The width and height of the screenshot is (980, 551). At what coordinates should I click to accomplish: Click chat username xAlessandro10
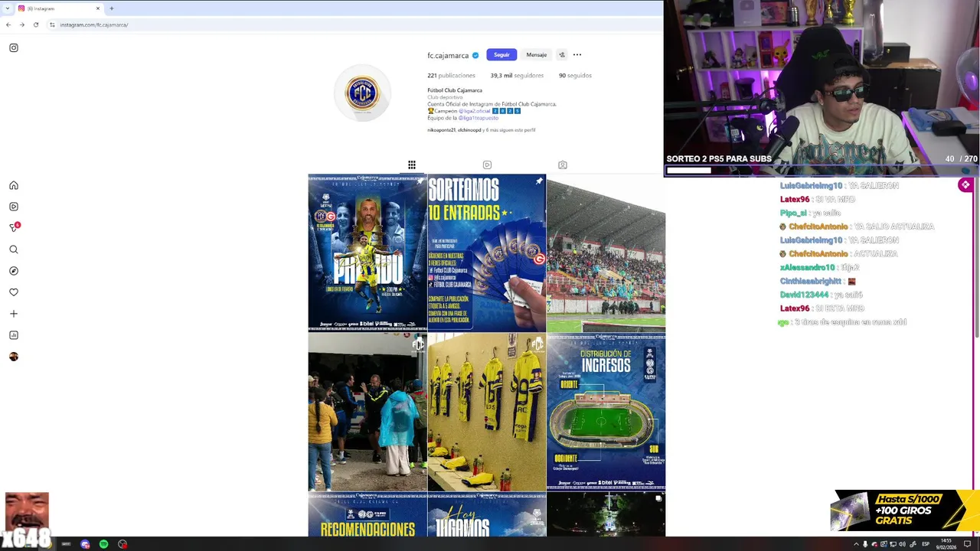click(808, 268)
